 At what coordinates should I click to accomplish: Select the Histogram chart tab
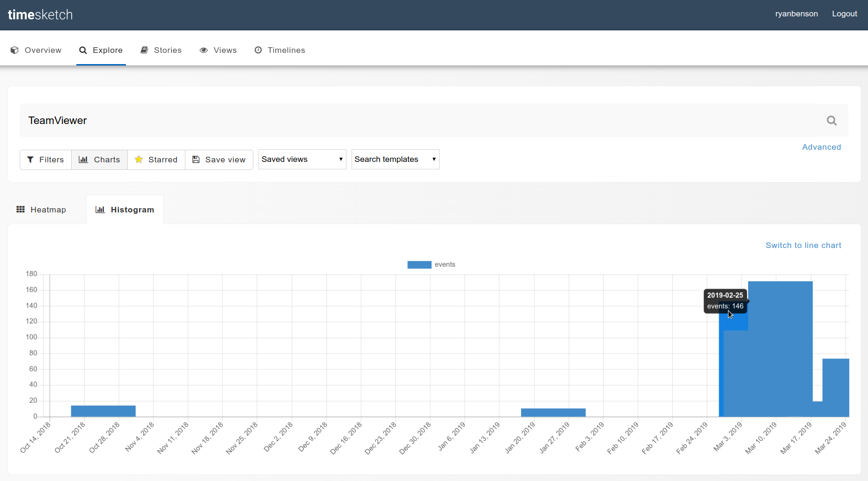coord(125,210)
